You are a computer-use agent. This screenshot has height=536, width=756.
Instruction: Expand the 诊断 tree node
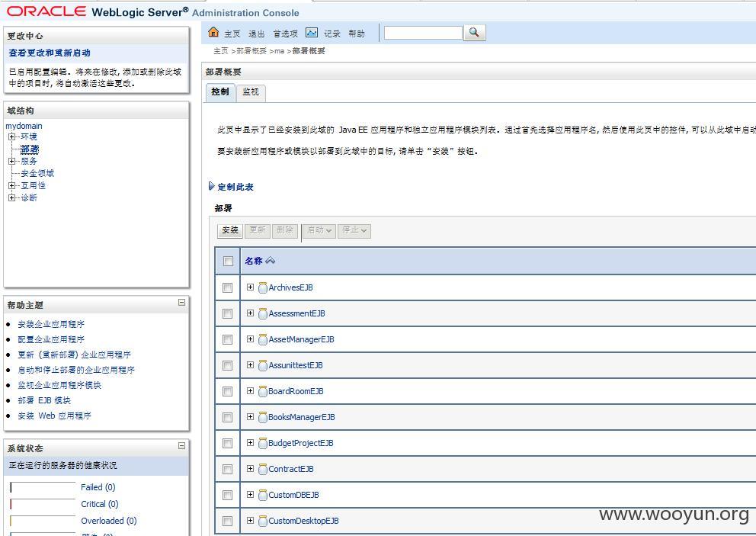coord(11,197)
